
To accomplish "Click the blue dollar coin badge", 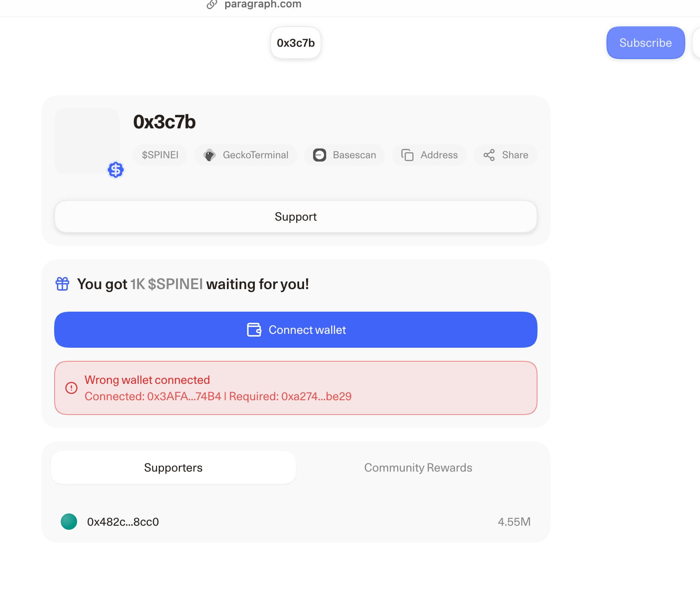I will point(116,169).
